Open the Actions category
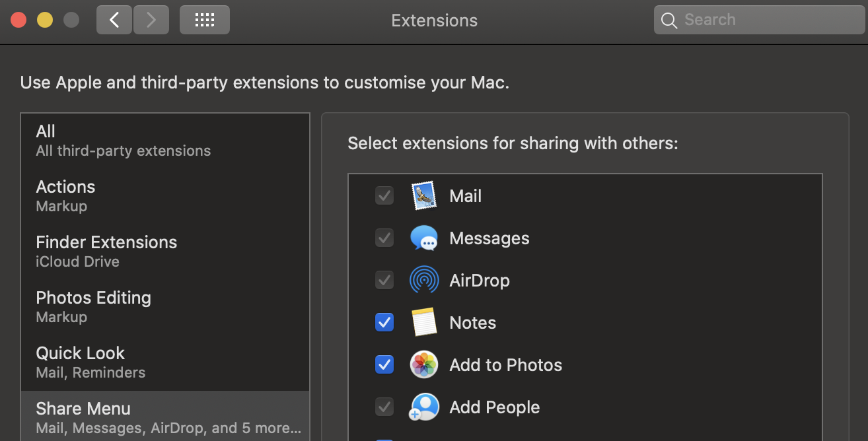This screenshot has width=868, height=441. [x=165, y=196]
